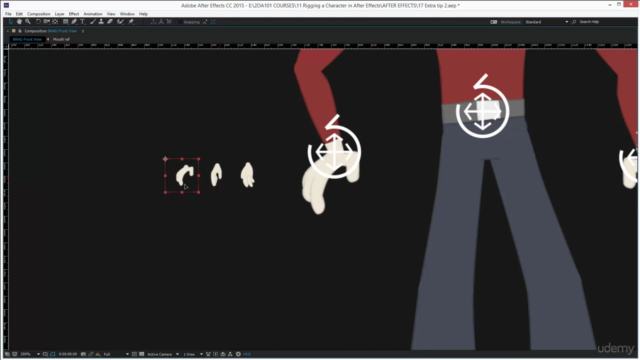Toggle the Snapping checkbox
The width and height of the screenshot is (640, 360).
click(x=180, y=22)
